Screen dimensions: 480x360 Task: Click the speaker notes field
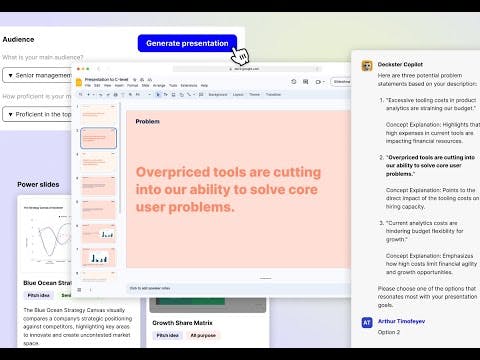pyautogui.click(x=238, y=288)
